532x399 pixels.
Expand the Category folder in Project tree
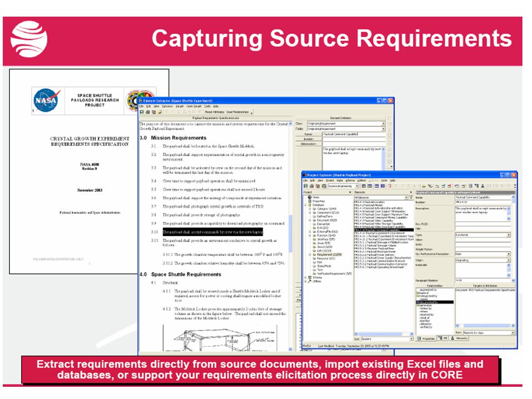[310, 209]
